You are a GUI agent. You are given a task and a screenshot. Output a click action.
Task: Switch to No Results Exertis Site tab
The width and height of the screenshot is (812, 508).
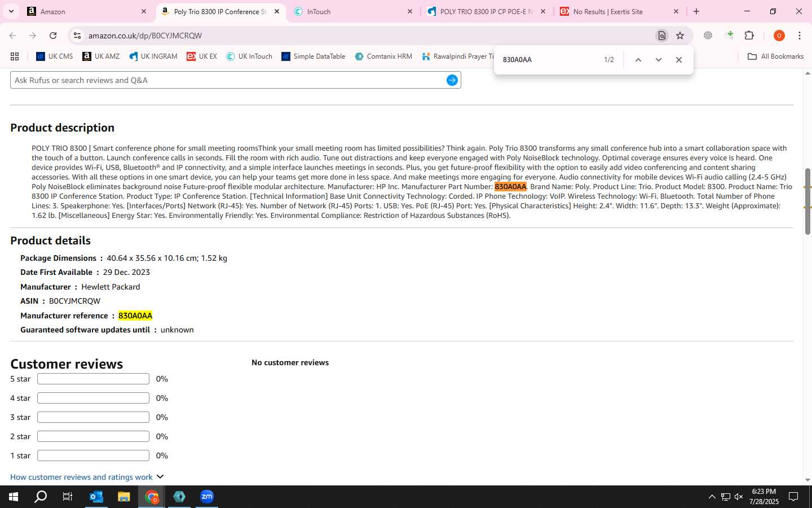pos(620,11)
